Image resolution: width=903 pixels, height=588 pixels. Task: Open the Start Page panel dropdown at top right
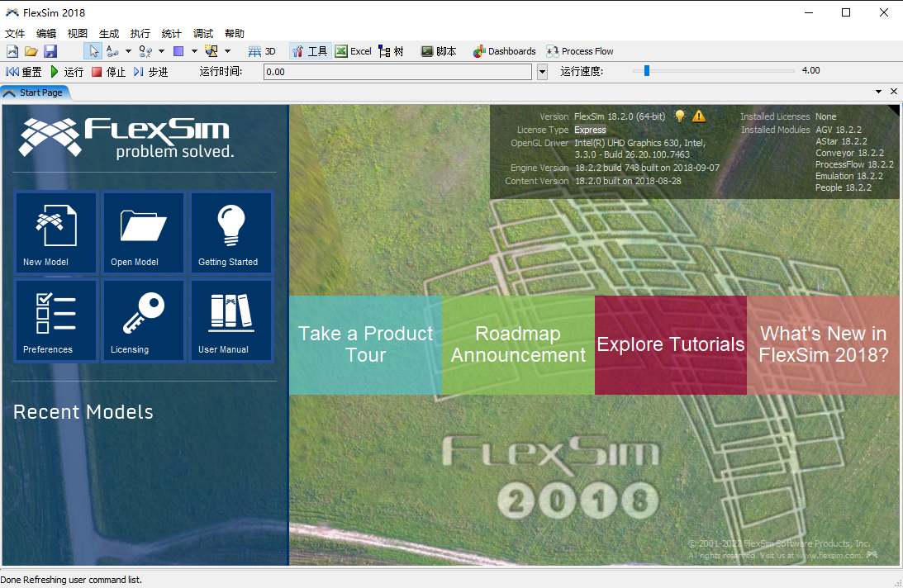(x=878, y=91)
